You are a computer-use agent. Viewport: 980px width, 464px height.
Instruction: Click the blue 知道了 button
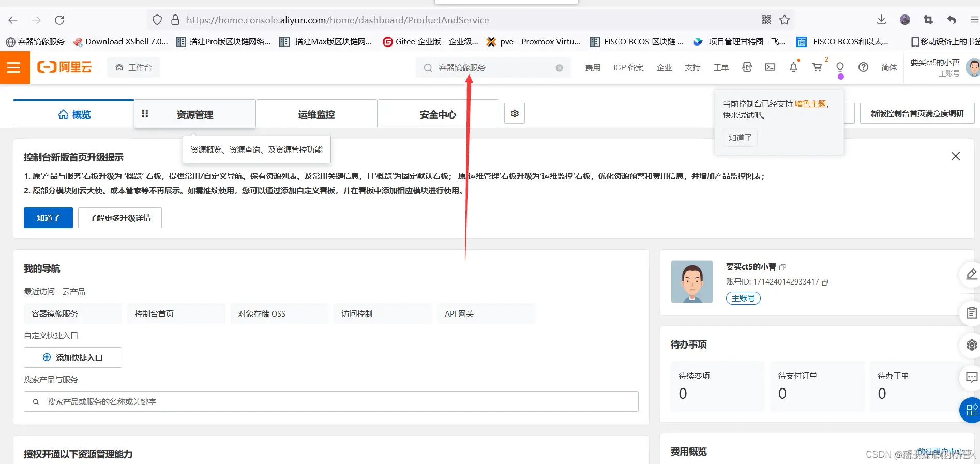pyautogui.click(x=48, y=218)
